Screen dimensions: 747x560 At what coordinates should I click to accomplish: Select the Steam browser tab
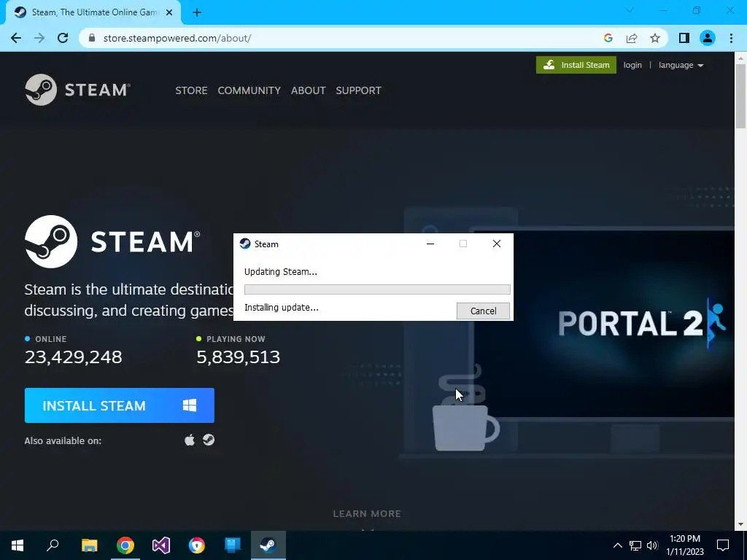click(x=93, y=12)
